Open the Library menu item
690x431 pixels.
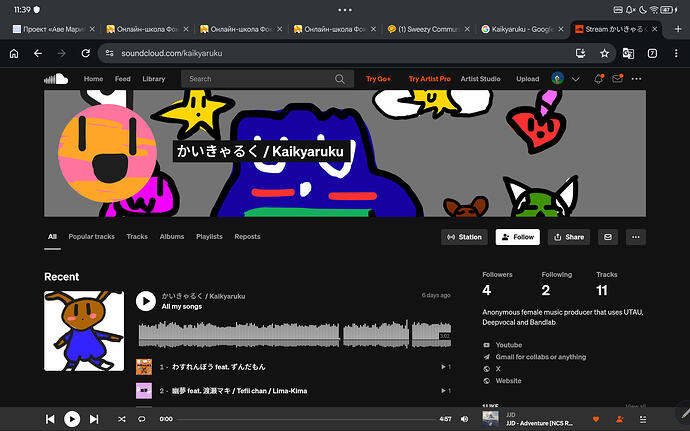click(x=154, y=79)
